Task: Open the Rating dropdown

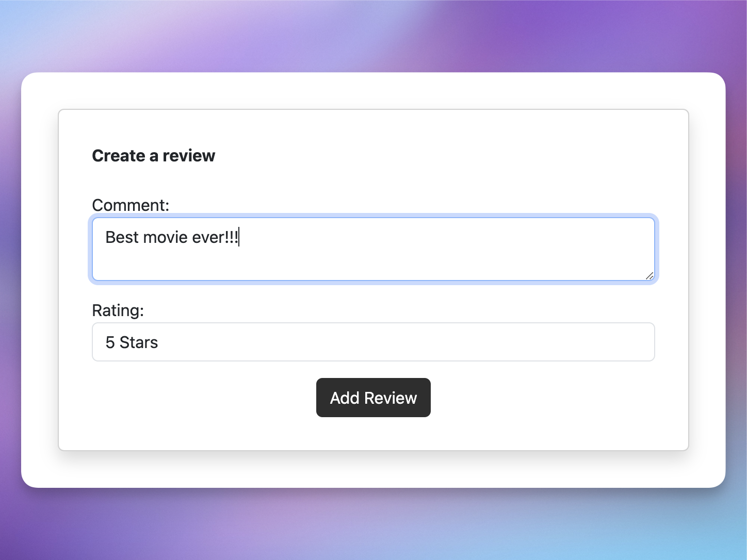Action: click(x=373, y=342)
